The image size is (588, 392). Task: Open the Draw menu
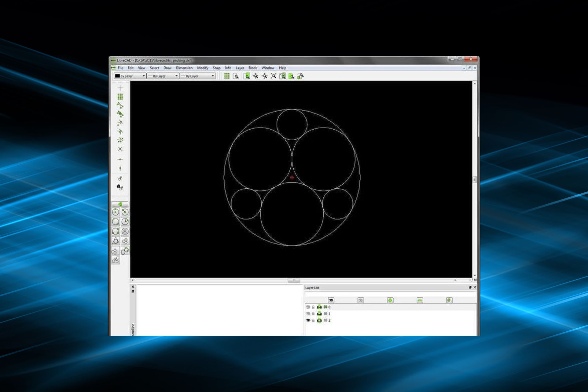pos(167,68)
